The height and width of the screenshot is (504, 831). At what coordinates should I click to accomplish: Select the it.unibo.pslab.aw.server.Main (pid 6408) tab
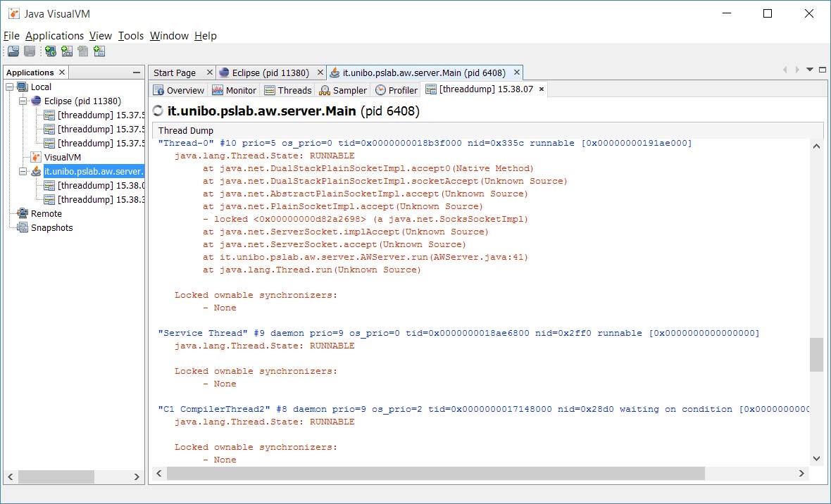(x=424, y=73)
